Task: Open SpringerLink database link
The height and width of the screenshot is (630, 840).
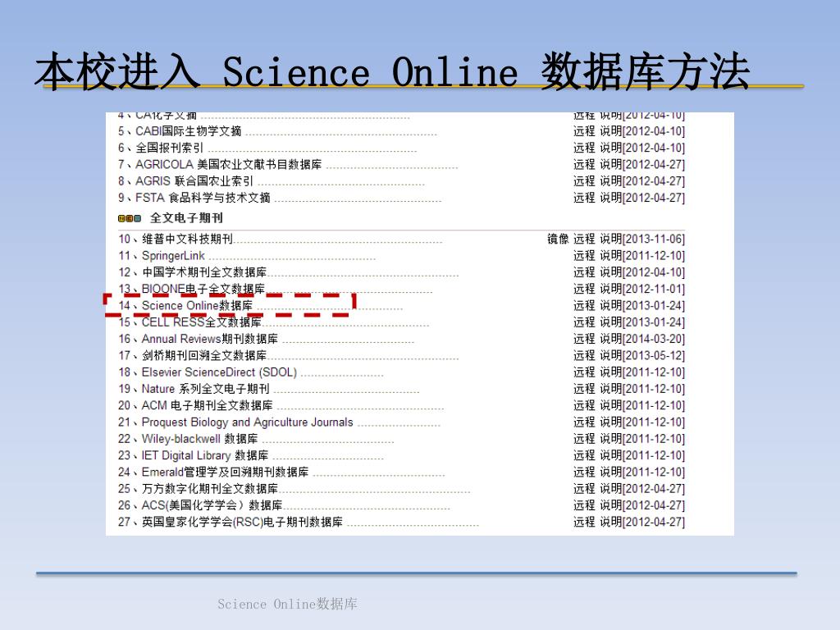Action: pyautogui.click(x=173, y=256)
